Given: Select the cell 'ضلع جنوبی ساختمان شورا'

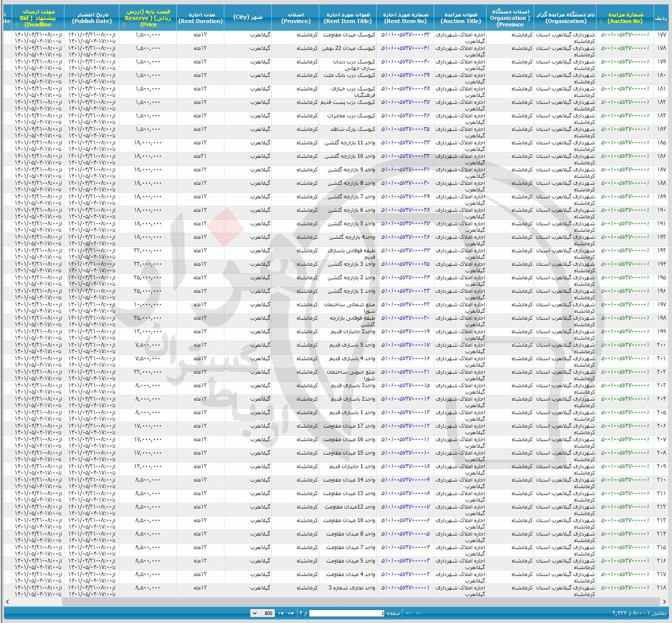Looking at the screenshot, I should click(348, 375).
